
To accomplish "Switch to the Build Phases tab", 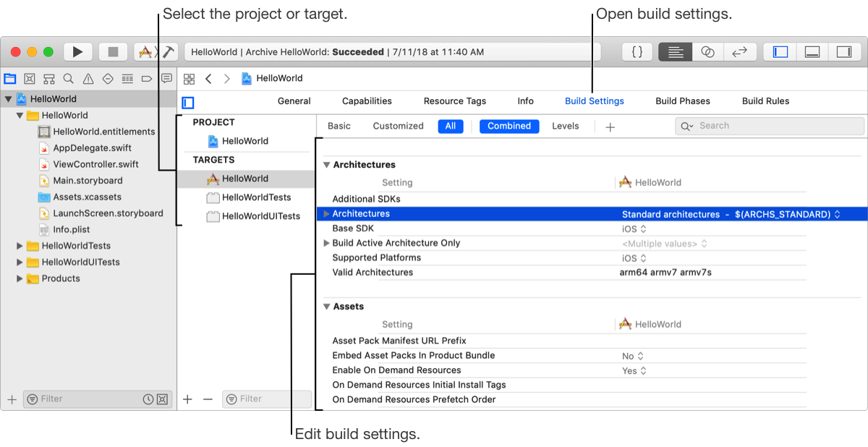I will (x=683, y=101).
